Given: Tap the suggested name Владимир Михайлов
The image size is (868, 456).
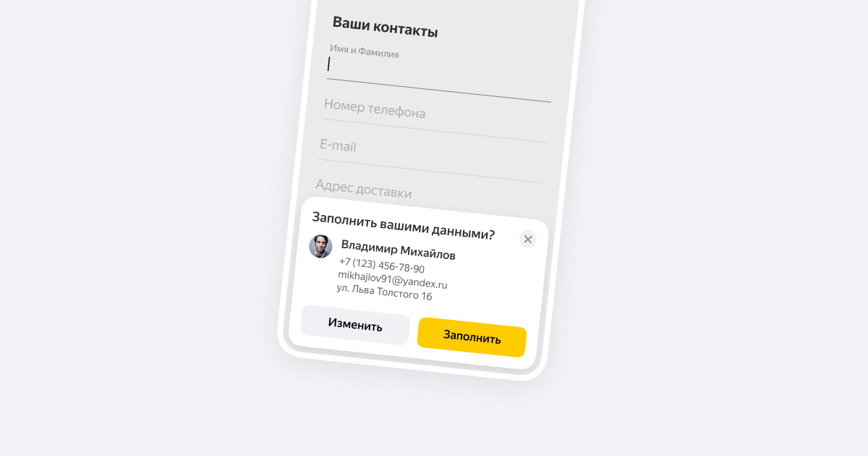Looking at the screenshot, I should coord(399,250).
